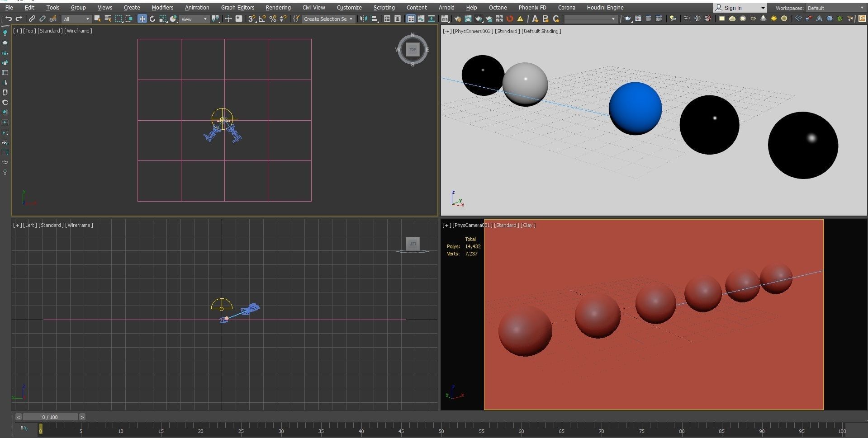Open the [Wireframe] shading menu in Top viewport
Image resolution: width=868 pixels, height=438 pixels.
[78, 31]
